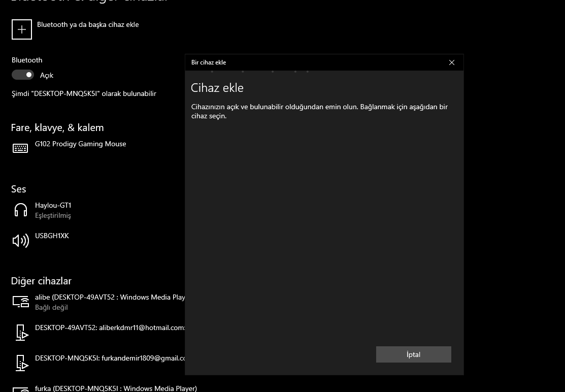Select the DESKTOP-MNQ5K5I furkandemir1809 device entry
This screenshot has height=392, width=565.
point(110,358)
